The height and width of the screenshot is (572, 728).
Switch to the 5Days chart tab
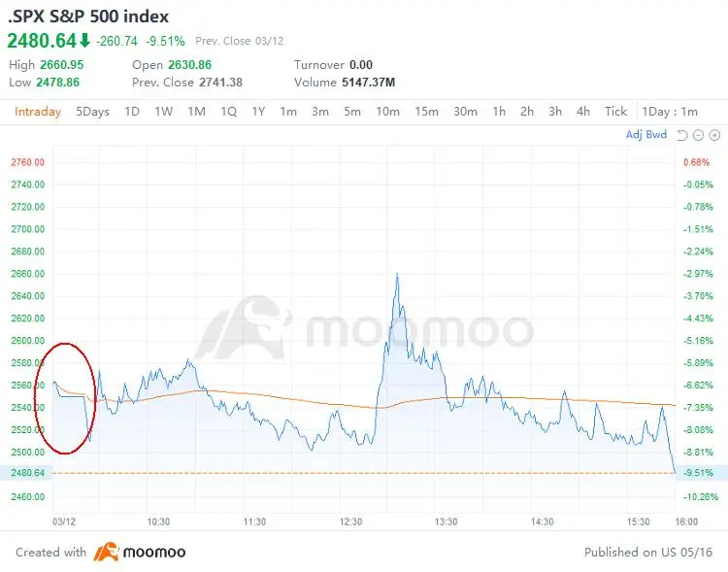tap(92, 112)
